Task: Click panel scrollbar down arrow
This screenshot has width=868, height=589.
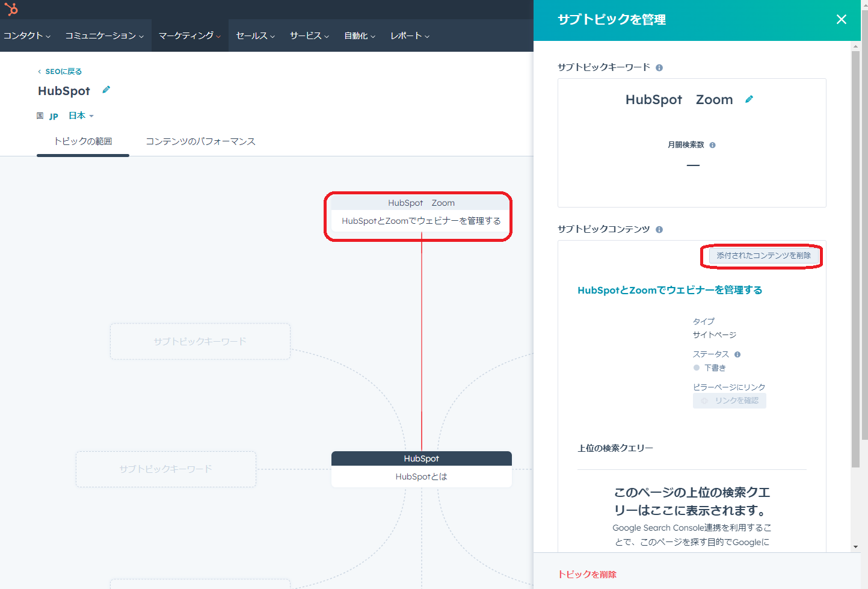Action: (x=855, y=547)
